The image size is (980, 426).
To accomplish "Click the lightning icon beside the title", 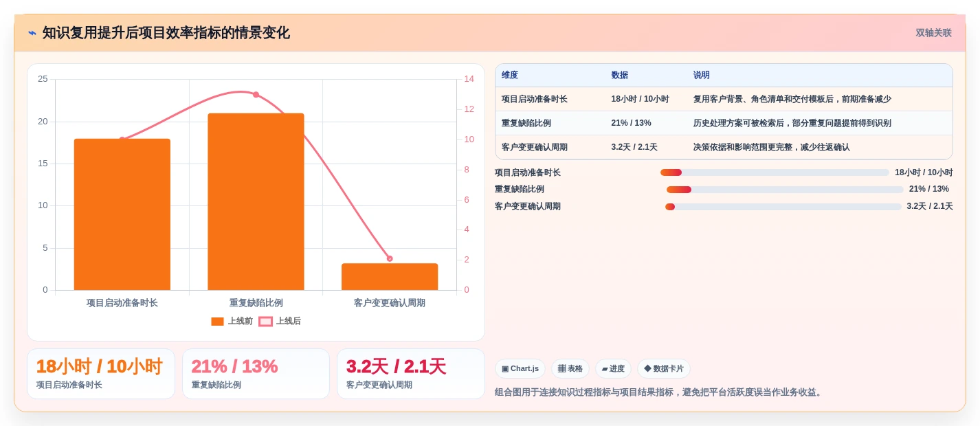I will tap(32, 32).
